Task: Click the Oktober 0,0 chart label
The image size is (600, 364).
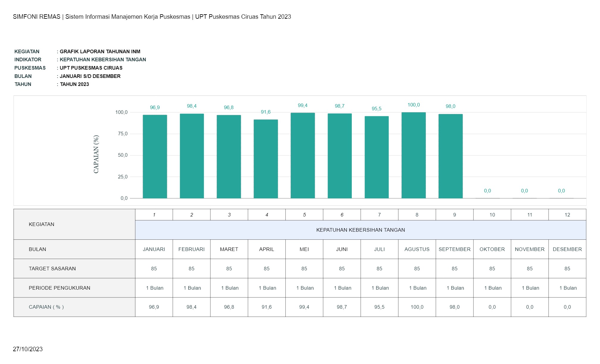Action: click(487, 191)
